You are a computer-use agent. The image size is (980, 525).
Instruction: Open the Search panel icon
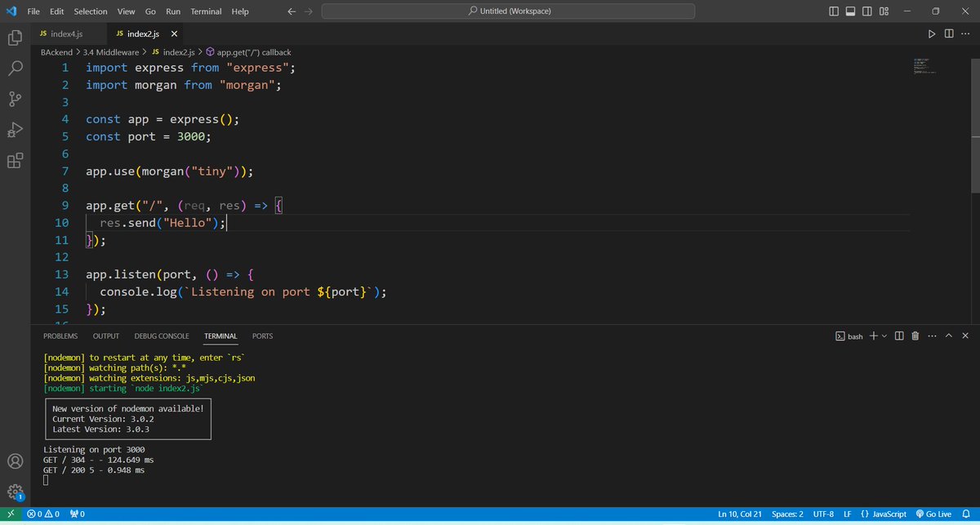(x=15, y=68)
